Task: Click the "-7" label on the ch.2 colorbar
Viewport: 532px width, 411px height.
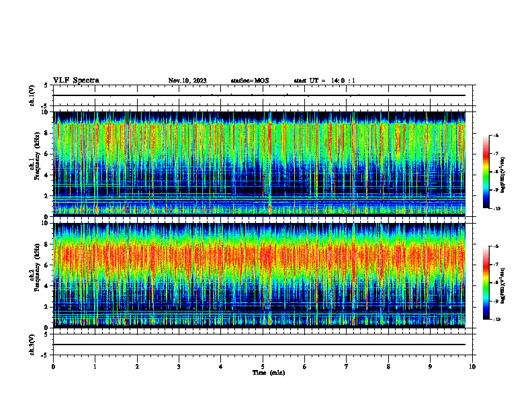Action: pos(496,265)
